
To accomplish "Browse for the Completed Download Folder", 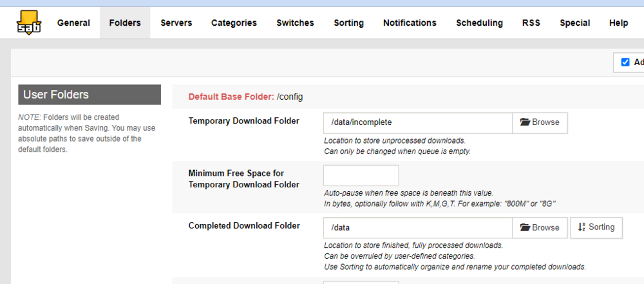I will [x=540, y=228].
